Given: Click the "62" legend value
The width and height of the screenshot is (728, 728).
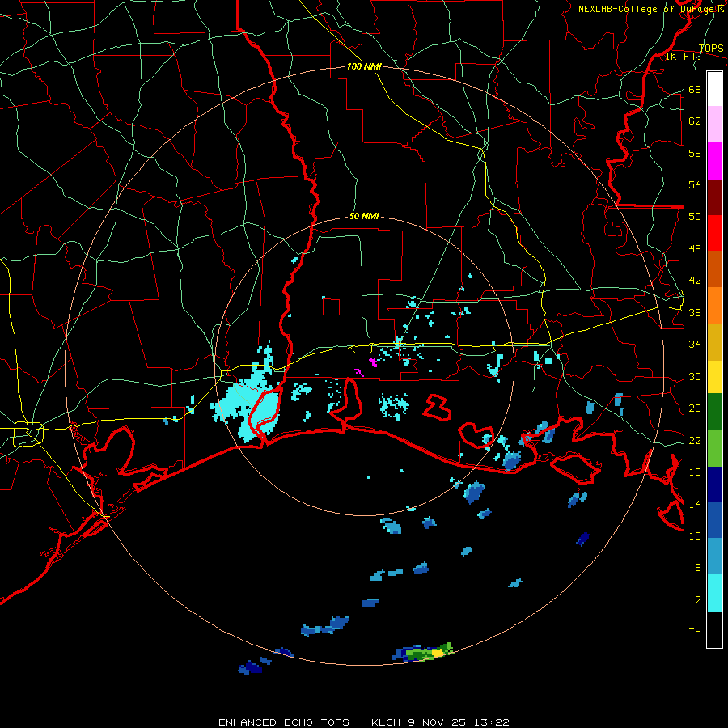Looking at the screenshot, I should (695, 121).
